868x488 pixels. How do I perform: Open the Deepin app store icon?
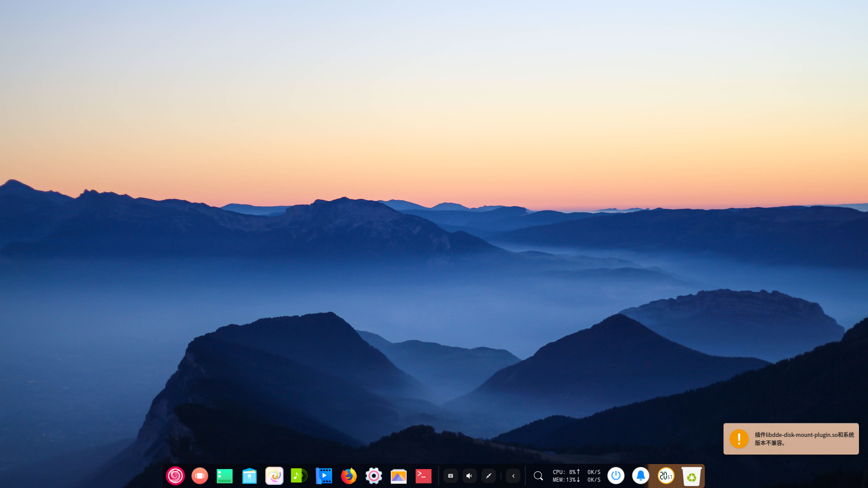(250, 476)
